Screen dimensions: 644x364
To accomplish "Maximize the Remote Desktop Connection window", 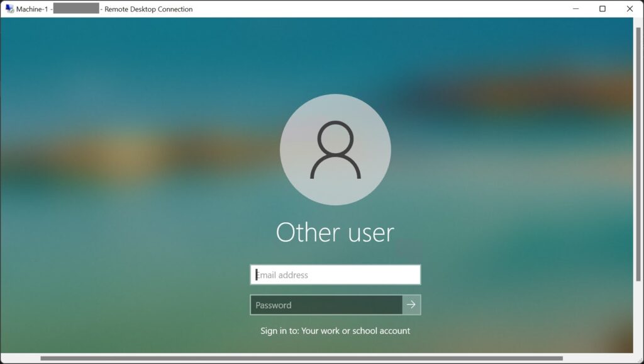I will [x=602, y=9].
